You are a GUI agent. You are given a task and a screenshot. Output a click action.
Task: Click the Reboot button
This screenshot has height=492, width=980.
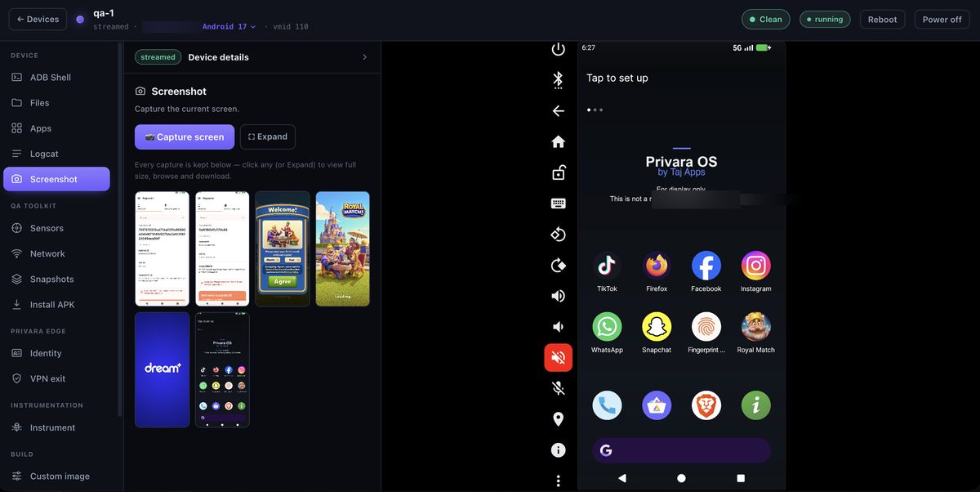click(x=882, y=19)
